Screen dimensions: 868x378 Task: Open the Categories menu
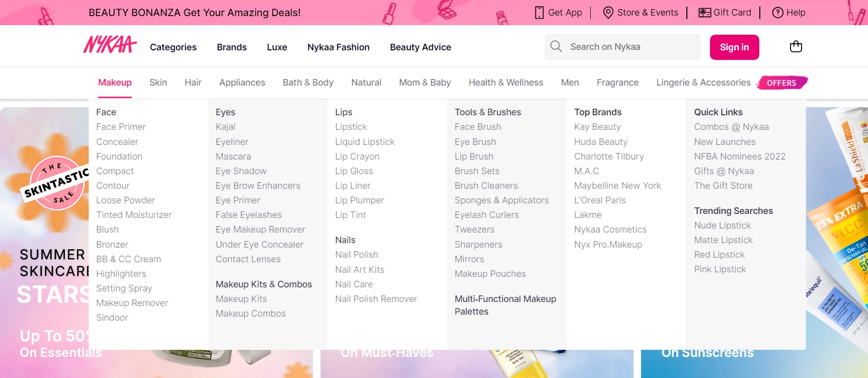pyautogui.click(x=173, y=47)
